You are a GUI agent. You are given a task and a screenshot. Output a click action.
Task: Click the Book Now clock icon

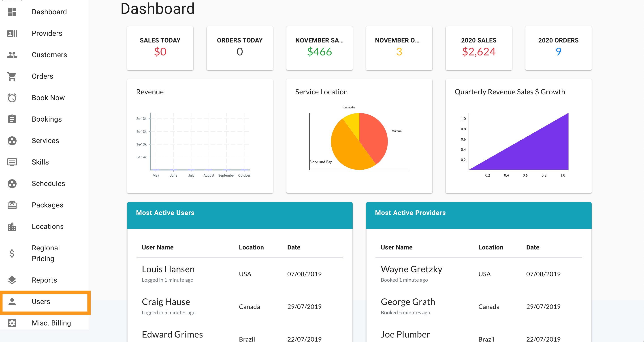pyautogui.click(x=12, y=98)
